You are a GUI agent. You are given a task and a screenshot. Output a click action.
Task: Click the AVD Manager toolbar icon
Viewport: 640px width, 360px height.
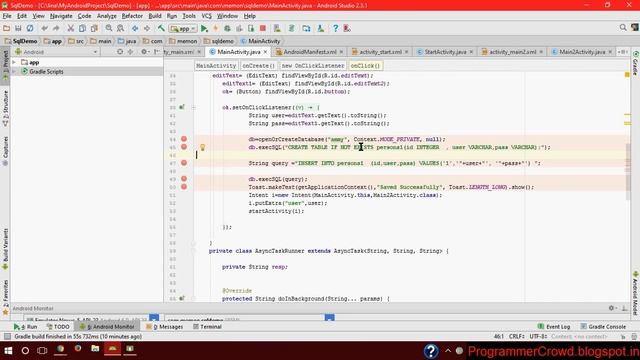tap(277, 28)
